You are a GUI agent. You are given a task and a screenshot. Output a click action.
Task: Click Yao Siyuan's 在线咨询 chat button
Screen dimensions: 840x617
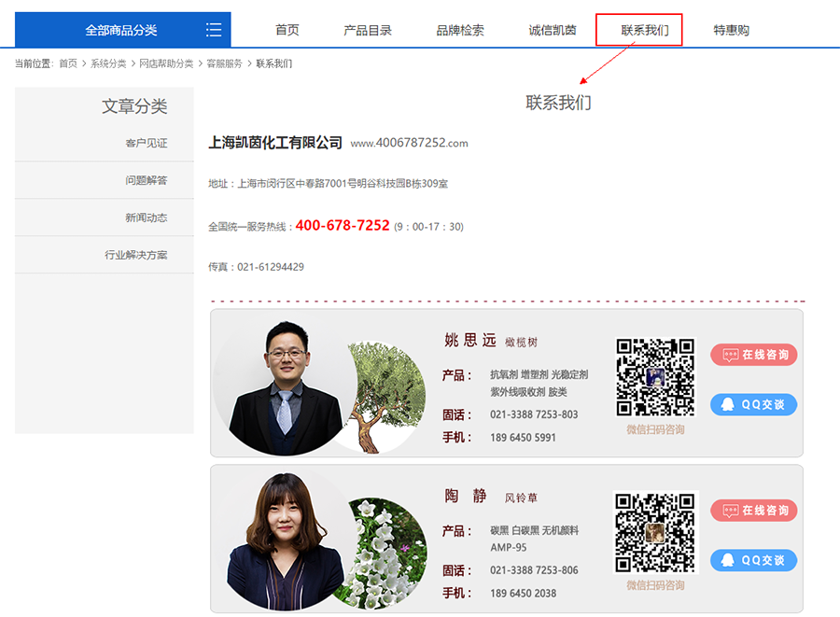(x=753, y=355)
